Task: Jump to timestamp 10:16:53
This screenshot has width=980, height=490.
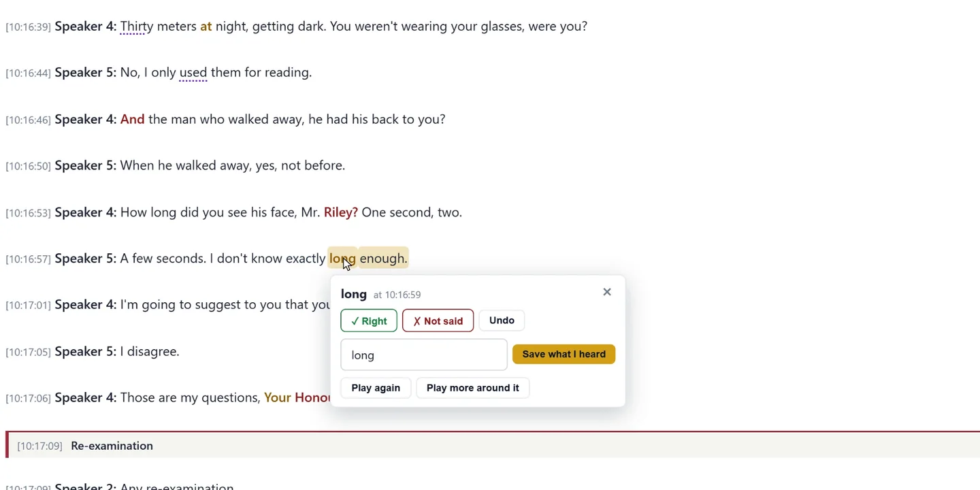Action: coord(29,213)
